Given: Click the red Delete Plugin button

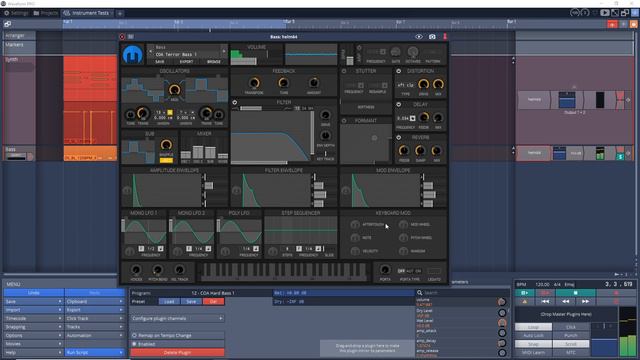Looking at the screenshot, I should tap(178, 353).
